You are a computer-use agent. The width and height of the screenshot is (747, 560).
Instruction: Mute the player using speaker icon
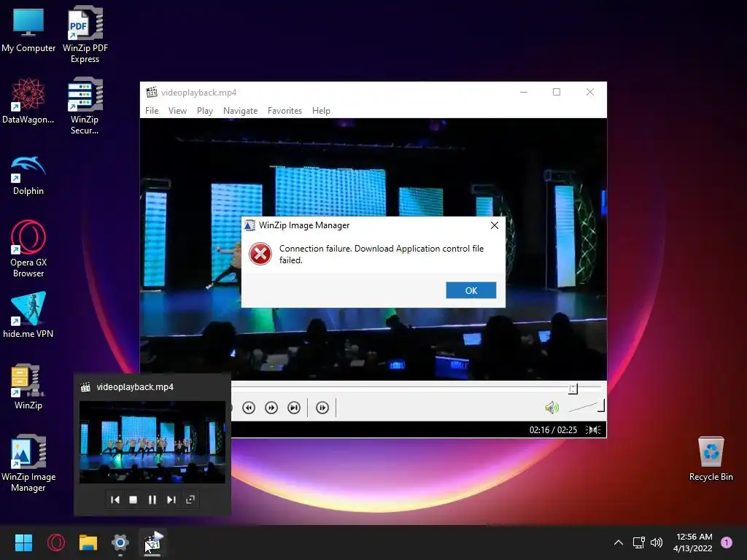point(551,408)
